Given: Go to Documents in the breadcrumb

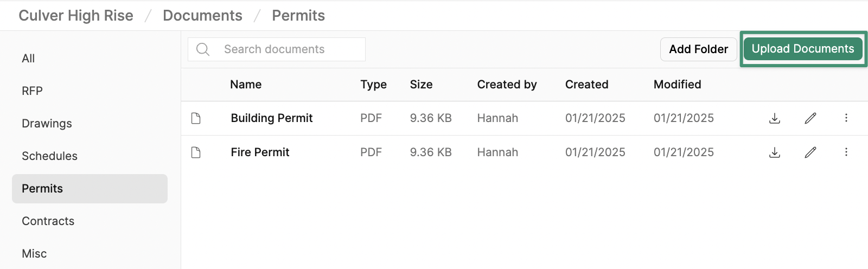Looking at the screenshot, I should pos(202,16).
